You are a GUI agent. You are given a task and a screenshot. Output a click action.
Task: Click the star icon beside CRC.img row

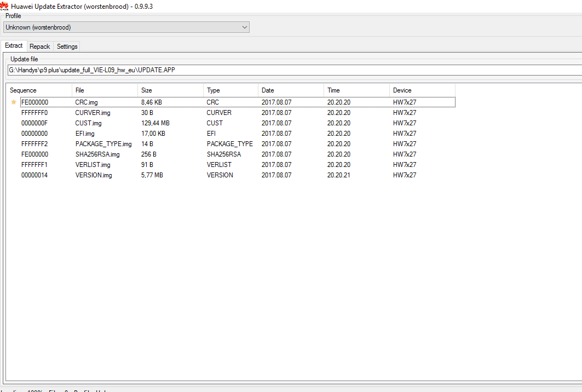tap(14, 102)
